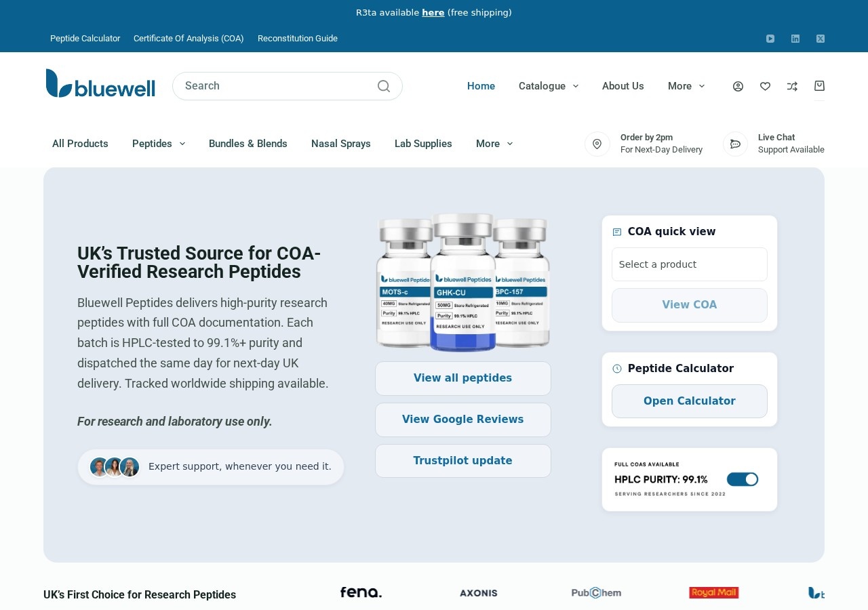
Task: Open the About Us page
Action: (623, 86)
